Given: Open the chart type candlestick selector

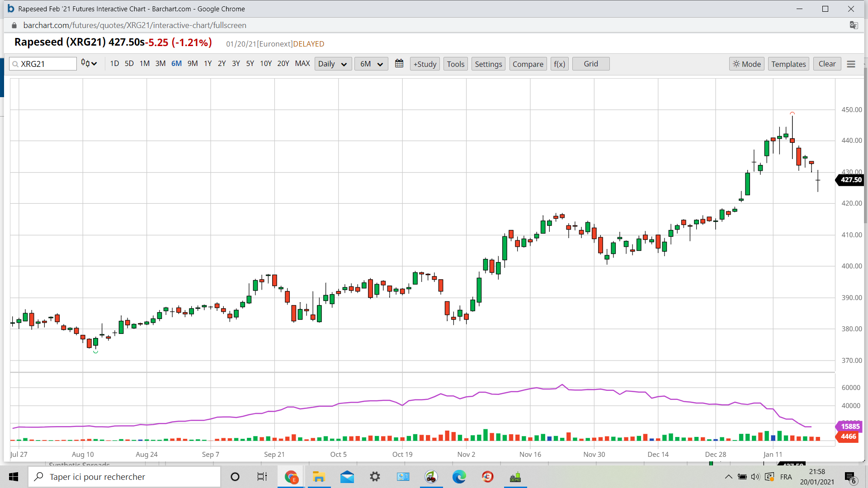Looking at the screenshot, I should click(89, 64).
